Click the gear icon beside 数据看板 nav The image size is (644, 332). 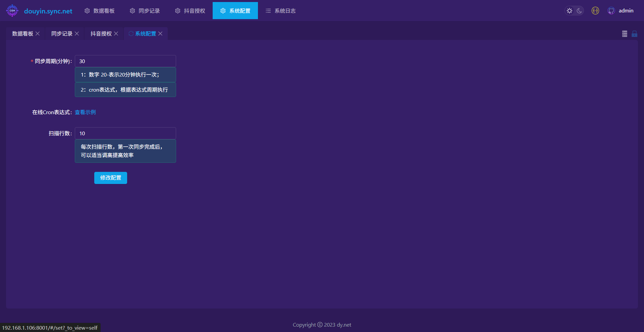coord(87,11)
